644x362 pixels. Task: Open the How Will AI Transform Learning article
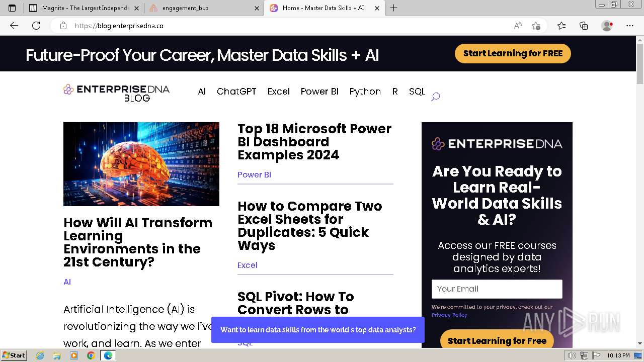138,242
